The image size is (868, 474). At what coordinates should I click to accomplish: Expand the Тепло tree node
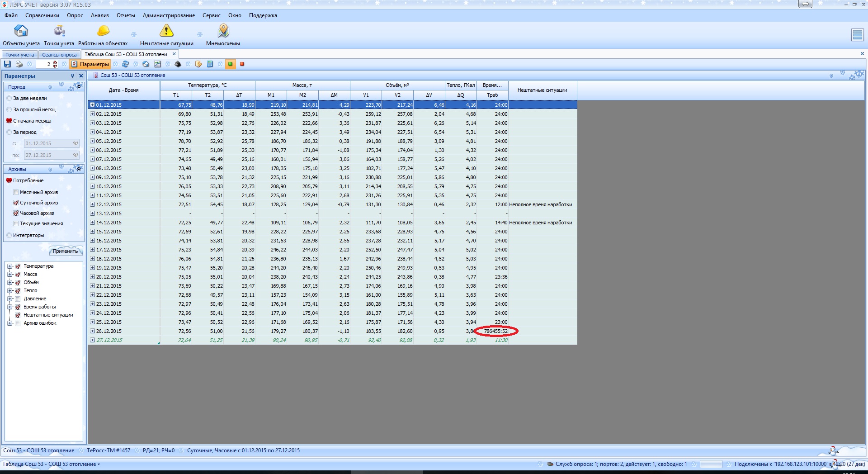click(x=10, y=291)
